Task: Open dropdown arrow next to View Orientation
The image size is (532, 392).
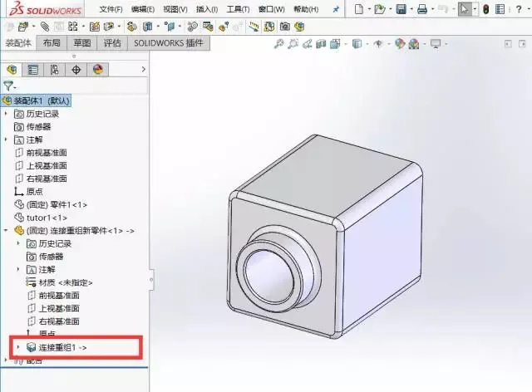Action: [346, 44]
